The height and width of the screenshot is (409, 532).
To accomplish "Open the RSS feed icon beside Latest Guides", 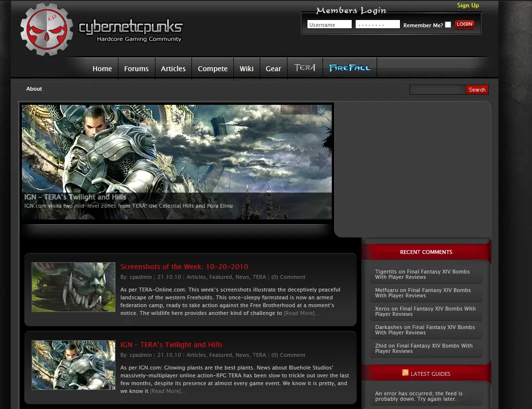I will 405,372.
